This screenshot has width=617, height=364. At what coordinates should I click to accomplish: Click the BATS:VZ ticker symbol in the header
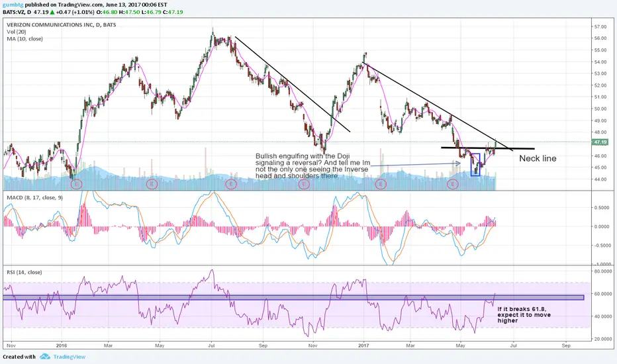pos(15,12)
